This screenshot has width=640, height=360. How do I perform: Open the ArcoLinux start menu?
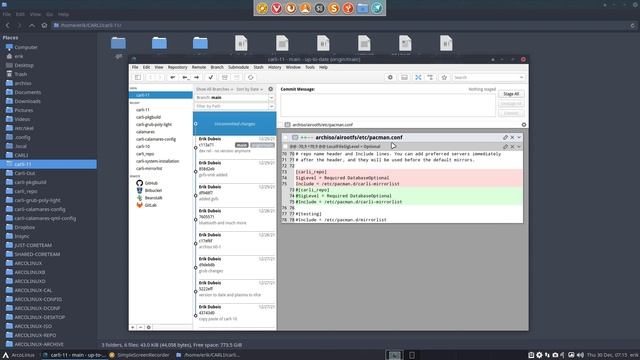point(19,355)
